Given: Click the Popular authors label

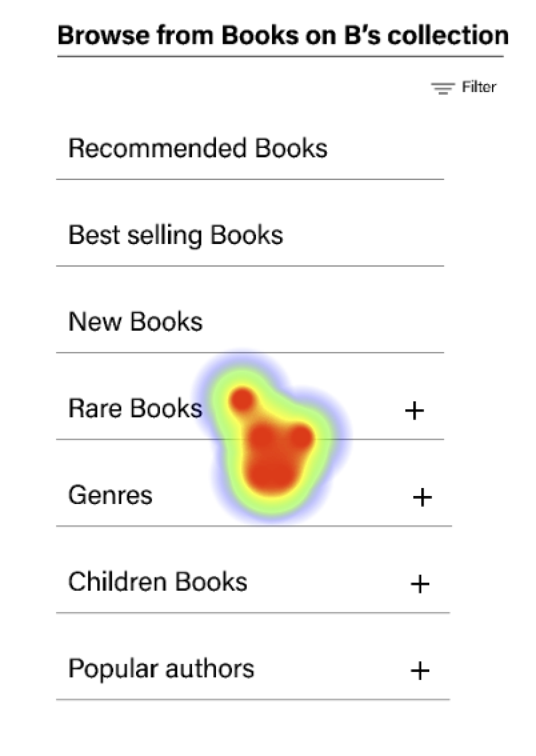Looking at the screenshot, I should (161, 669).
